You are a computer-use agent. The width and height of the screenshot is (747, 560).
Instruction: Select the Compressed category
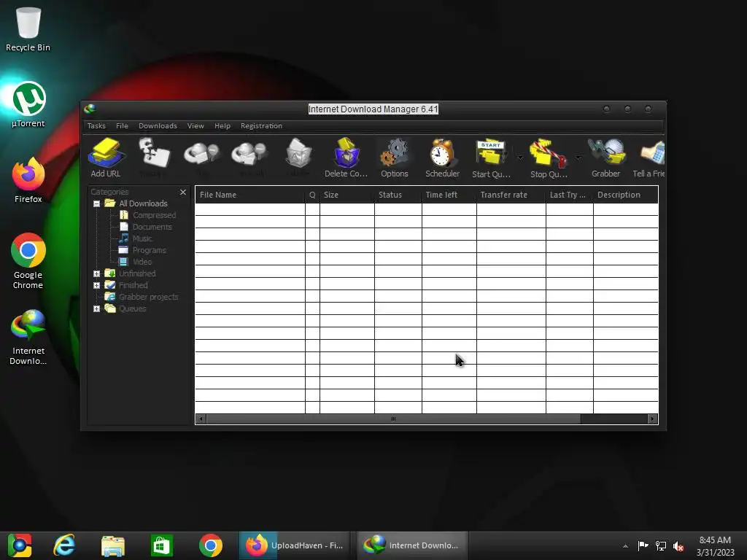pyautogui.click(x=154, y=215)
